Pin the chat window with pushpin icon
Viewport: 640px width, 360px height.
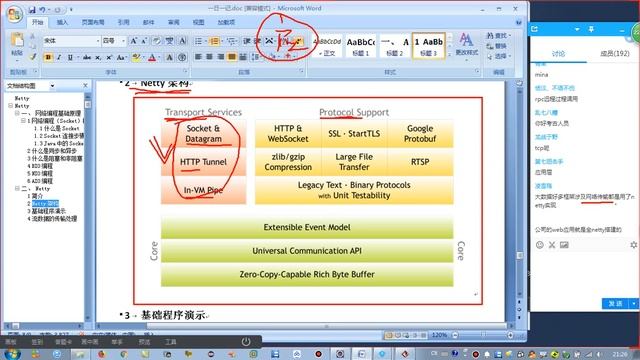coord(591,29)
